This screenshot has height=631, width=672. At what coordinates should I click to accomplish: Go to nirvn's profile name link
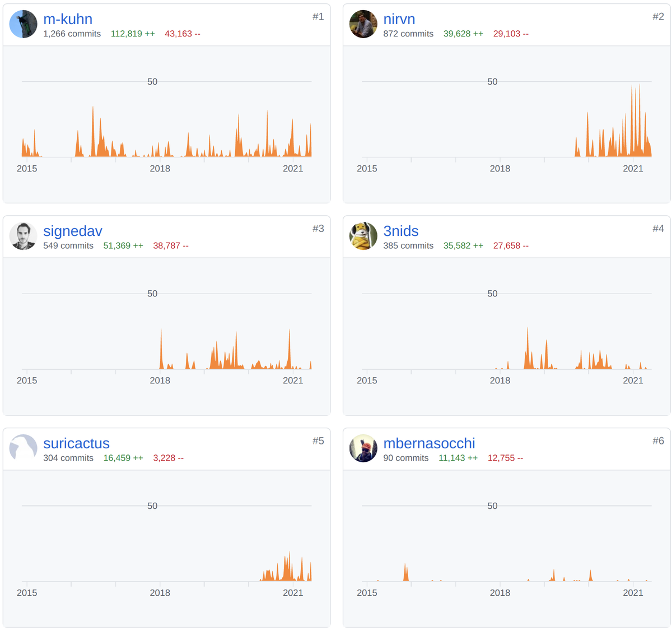click(399, 19)
